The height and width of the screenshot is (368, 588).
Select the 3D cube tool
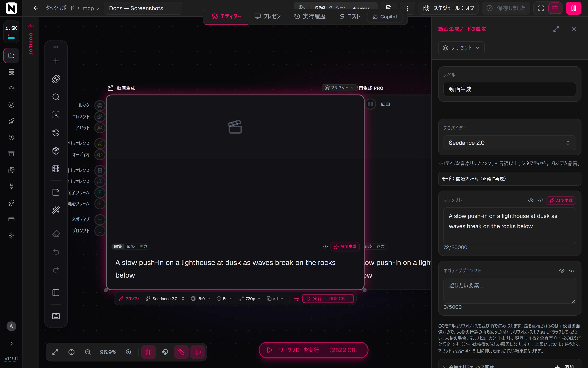coord(56,151)
